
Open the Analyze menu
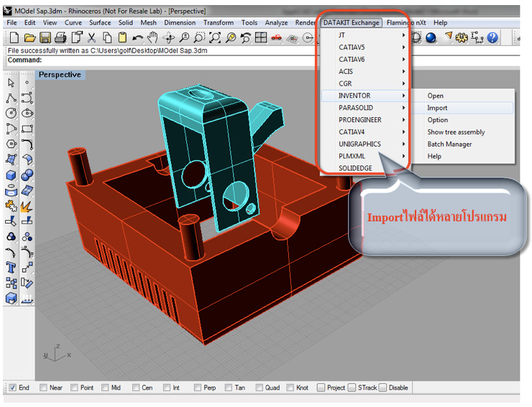click(276, 23)
